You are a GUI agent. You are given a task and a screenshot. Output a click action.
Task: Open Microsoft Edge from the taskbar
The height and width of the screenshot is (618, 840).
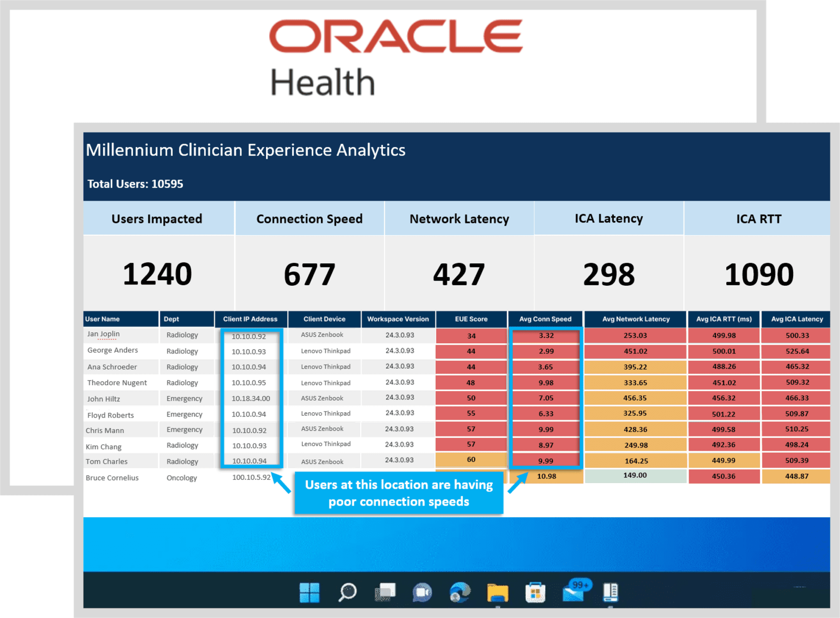click(x=460, y=592)
